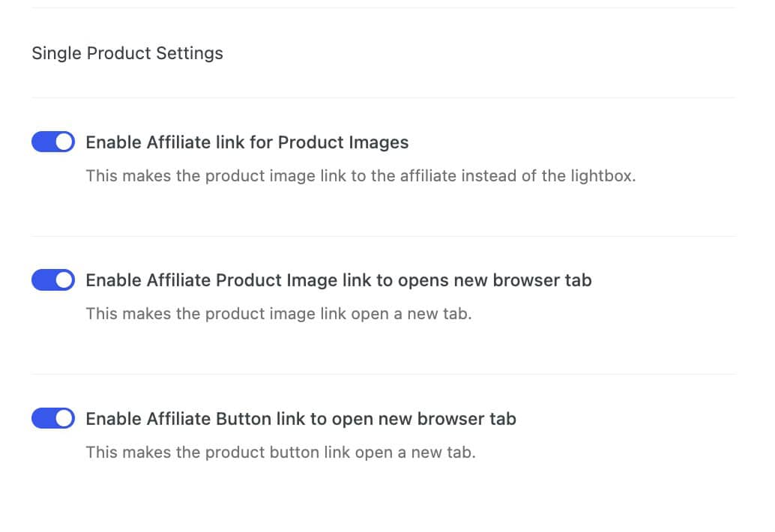Click 'Enable Affiliate Button link' setting title
The height and width of the screenshot is (532, 775).
(x=301, y=419)
